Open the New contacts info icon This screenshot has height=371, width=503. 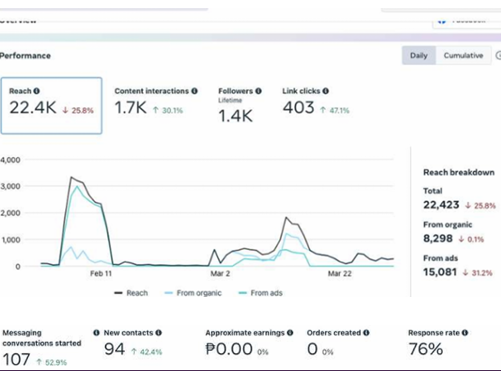click(159, 333)
